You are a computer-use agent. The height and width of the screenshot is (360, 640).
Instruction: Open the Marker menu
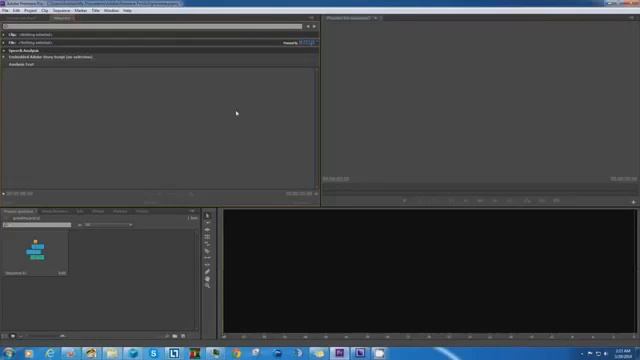[80, 11]
